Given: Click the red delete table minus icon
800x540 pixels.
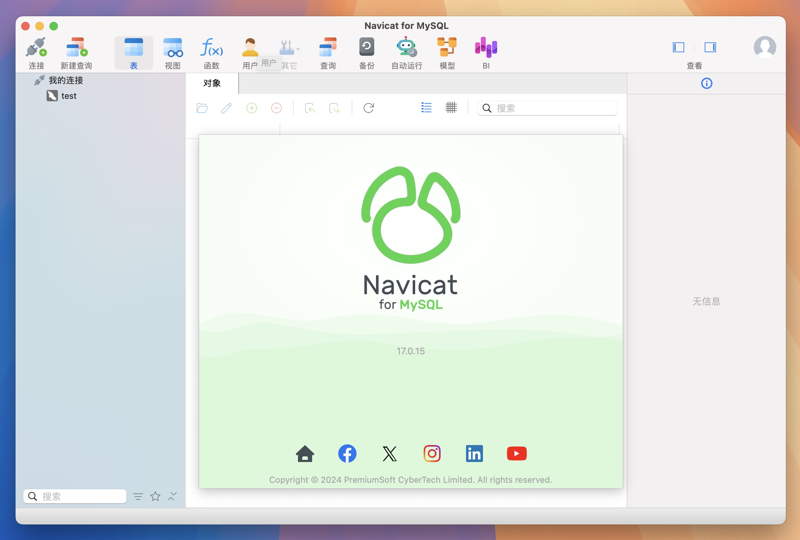Looking at the screenshot, I should click(x=276, y=108).
